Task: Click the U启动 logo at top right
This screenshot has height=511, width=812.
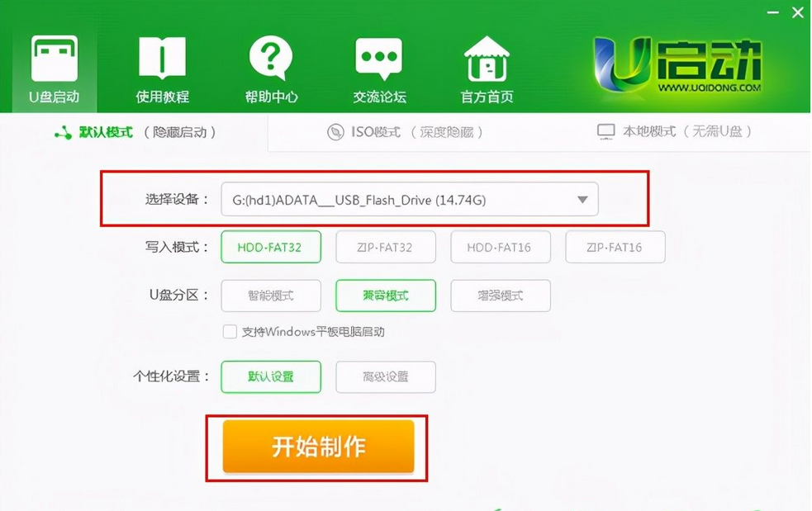Action: pyautogui.click(x=677, y=65)
